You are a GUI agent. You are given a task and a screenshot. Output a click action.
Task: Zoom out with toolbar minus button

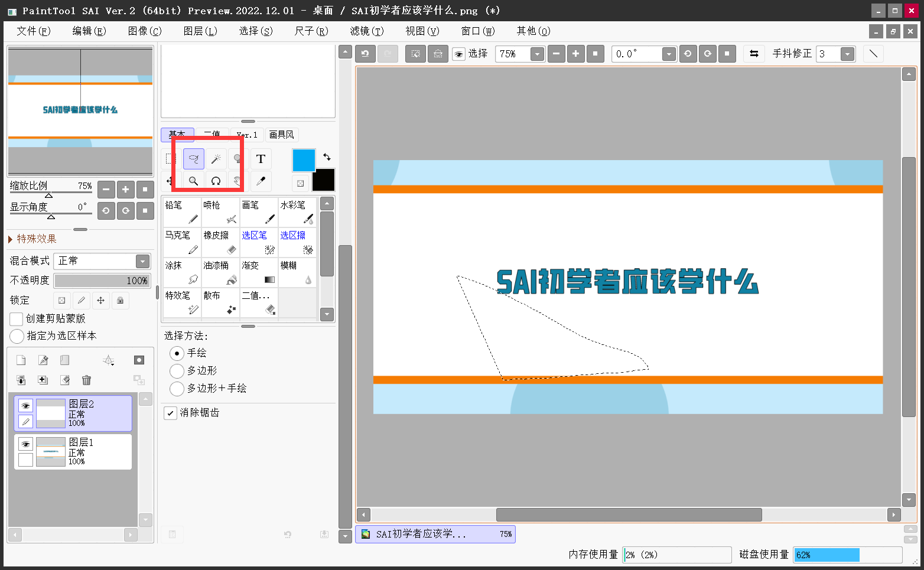556,54
